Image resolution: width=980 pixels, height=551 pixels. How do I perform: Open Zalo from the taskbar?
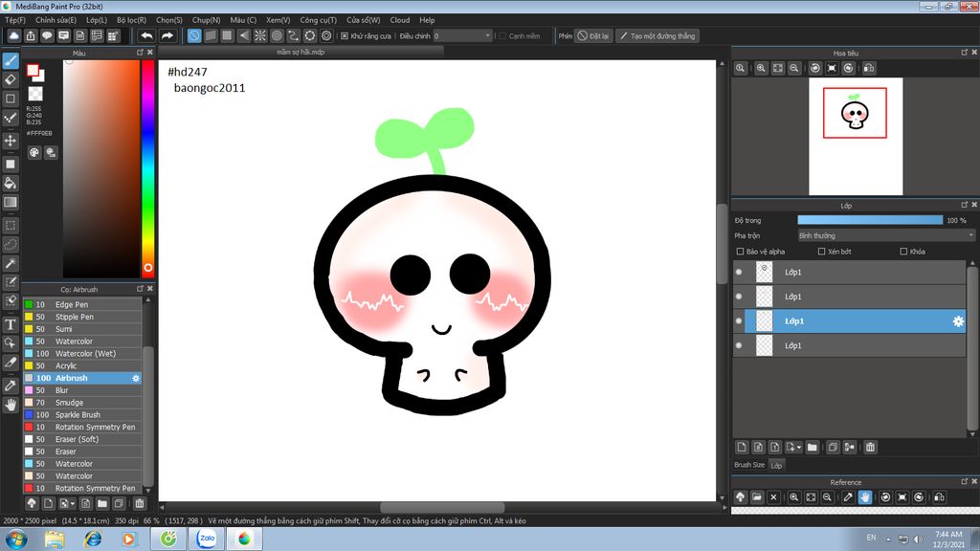coord(207,539)
